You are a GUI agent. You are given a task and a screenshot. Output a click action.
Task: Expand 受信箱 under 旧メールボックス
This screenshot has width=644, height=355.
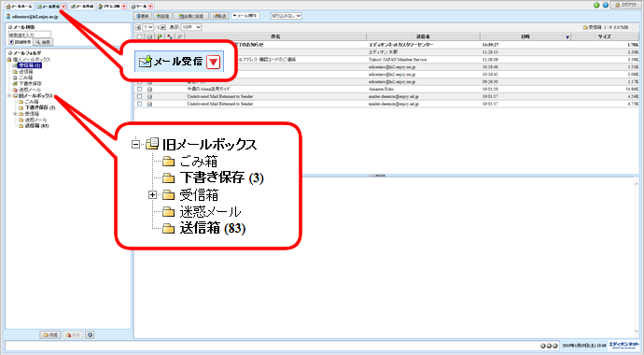pos(15,114)
